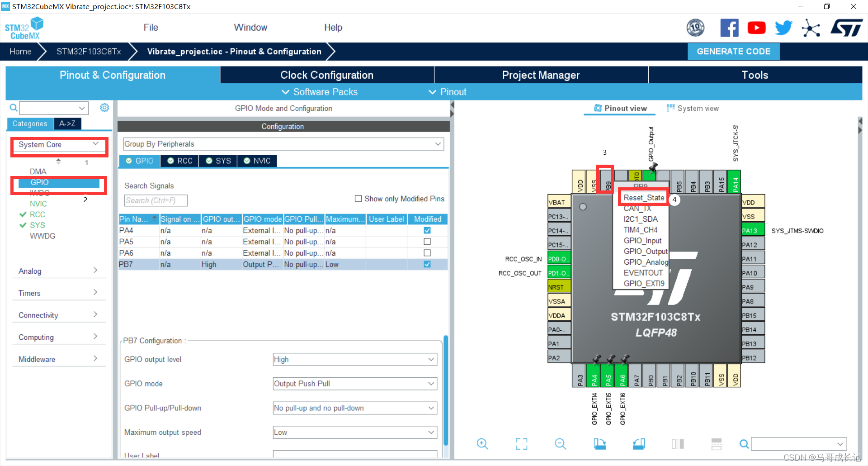Open the Software Packs dropdown

click(320, 92)
